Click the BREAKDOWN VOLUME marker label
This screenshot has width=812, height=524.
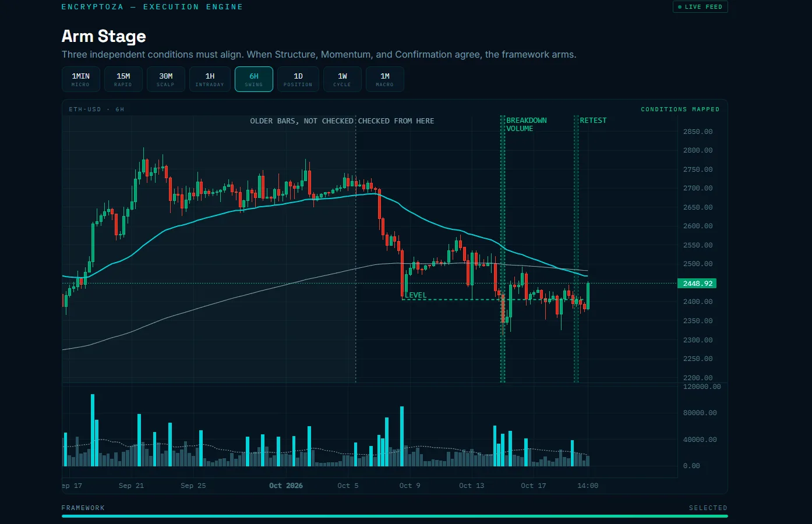tap(527, 125)
